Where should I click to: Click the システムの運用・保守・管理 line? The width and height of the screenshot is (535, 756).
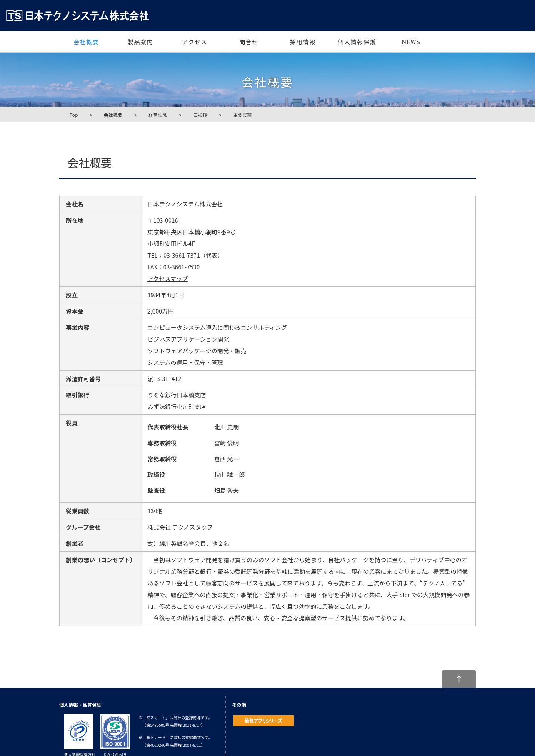(185, 363)
